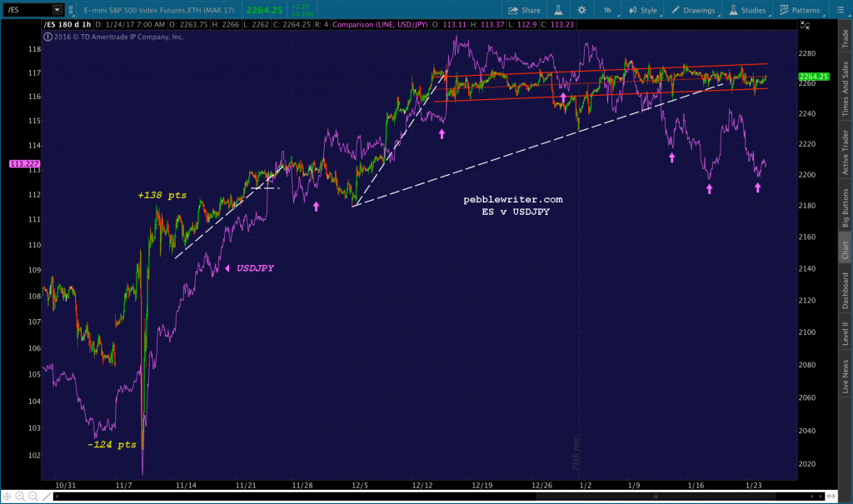Open the 1h timeframe dropdown
Image resolution: width=853 pixels, height=504 pixels.
point(607,10)
